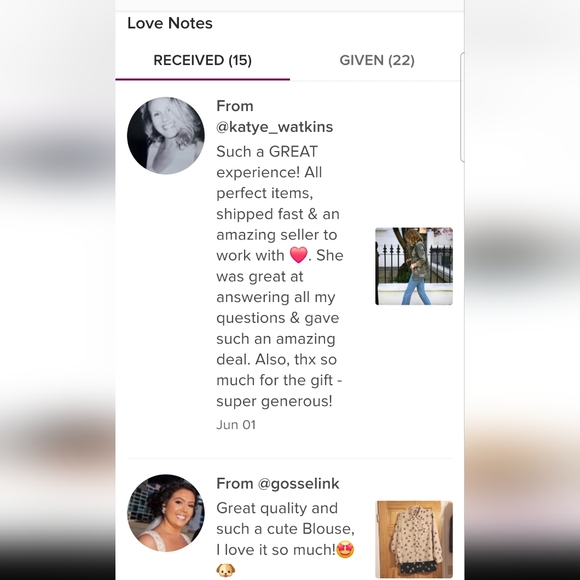The height and width of the screenshot is (580, 580).
Task: Switch to the RECEIVED (15) tab
Action: [202, 60]
